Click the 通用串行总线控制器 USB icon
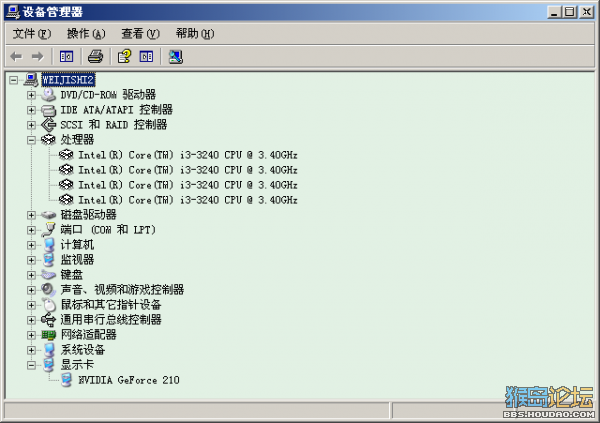 tap(49, 320)
